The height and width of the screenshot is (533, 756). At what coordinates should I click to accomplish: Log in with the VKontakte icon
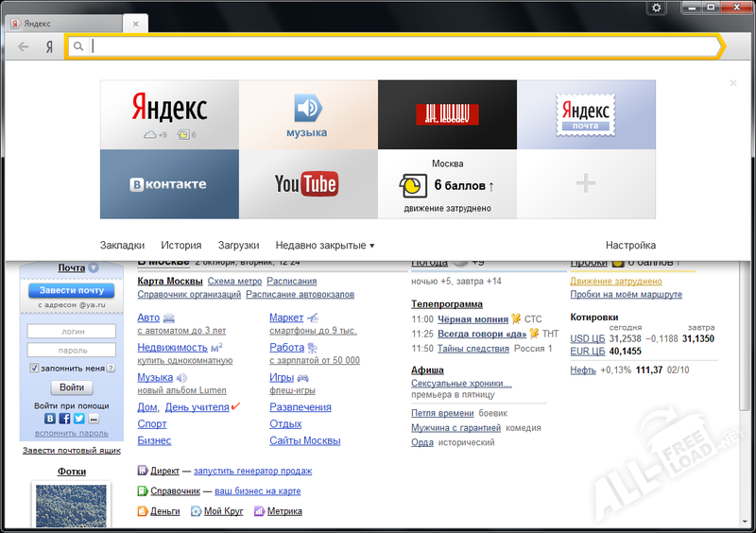52,419
